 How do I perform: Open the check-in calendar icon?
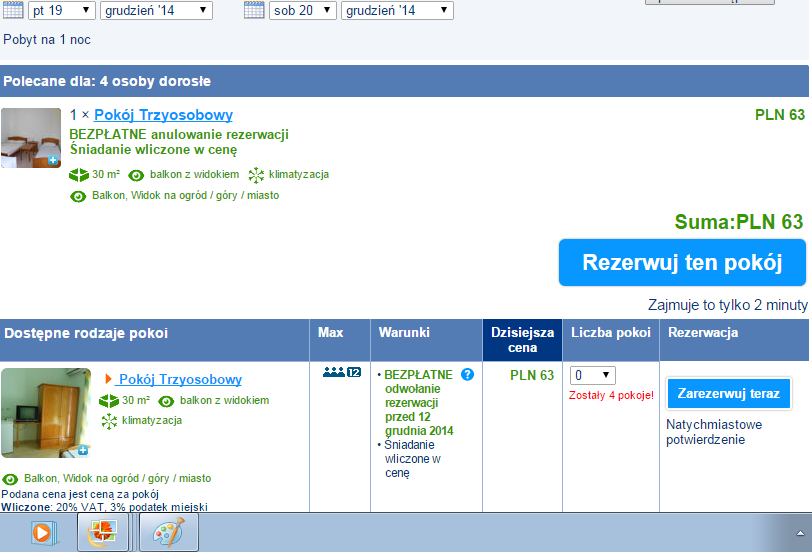13,10
